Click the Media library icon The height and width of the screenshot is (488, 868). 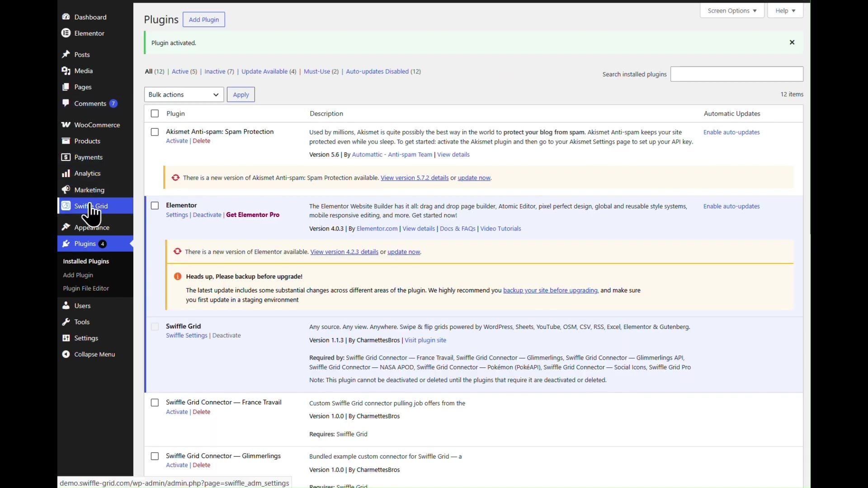coord(66,70)
